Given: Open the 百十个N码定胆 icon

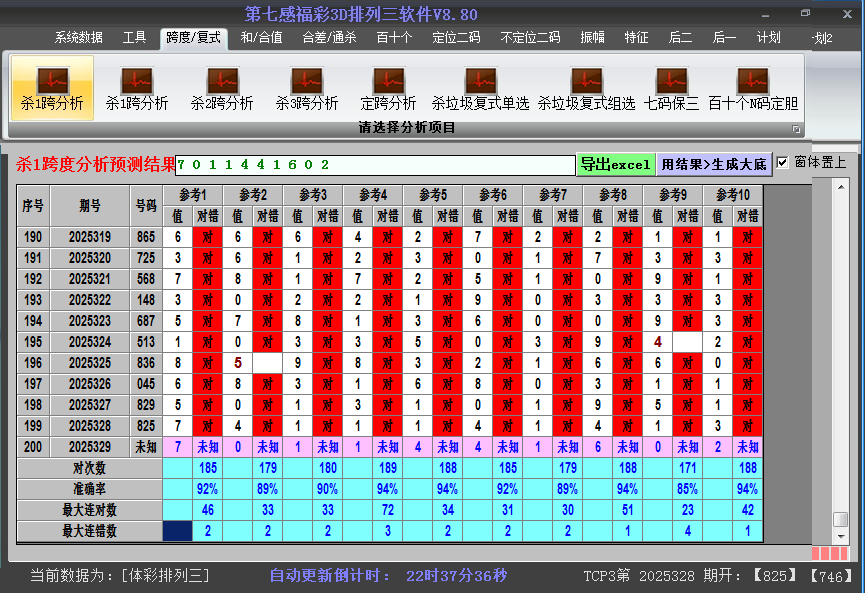Looking at the screenshot, I should [753, 87].
